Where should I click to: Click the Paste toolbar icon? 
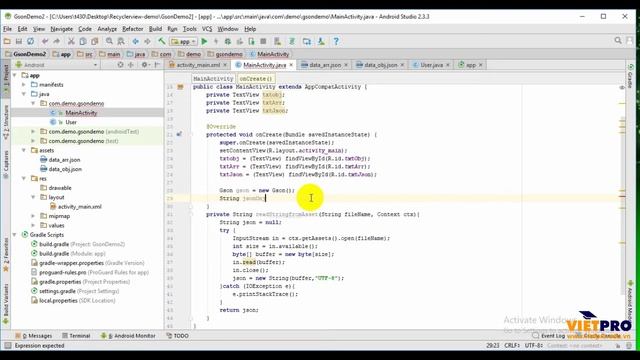pos(95,41)
